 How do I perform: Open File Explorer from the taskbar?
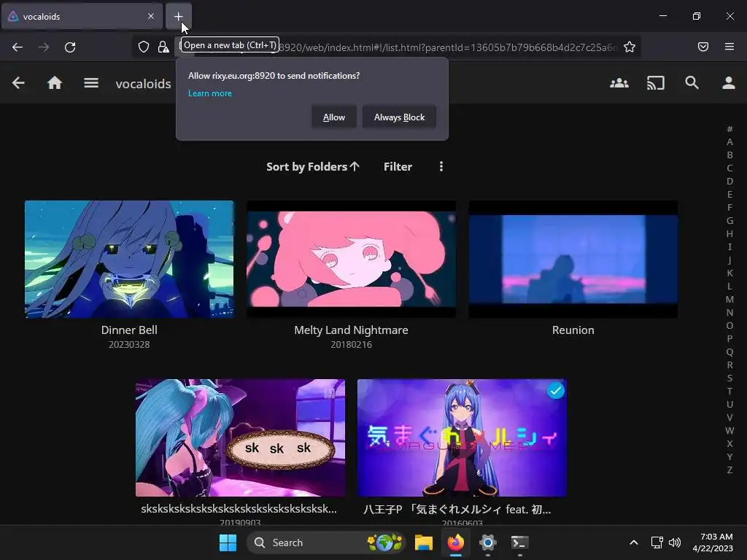[x=424, y=542]
